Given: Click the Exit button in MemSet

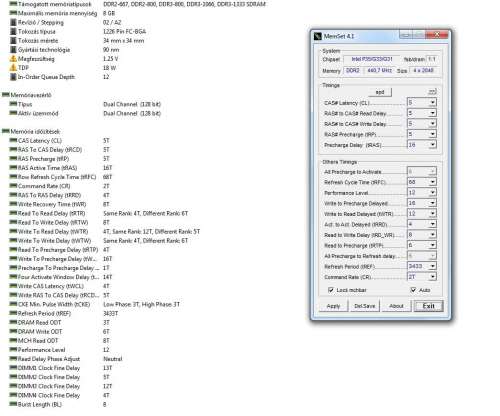Looking at the screenshot, I should pos(428,306).
